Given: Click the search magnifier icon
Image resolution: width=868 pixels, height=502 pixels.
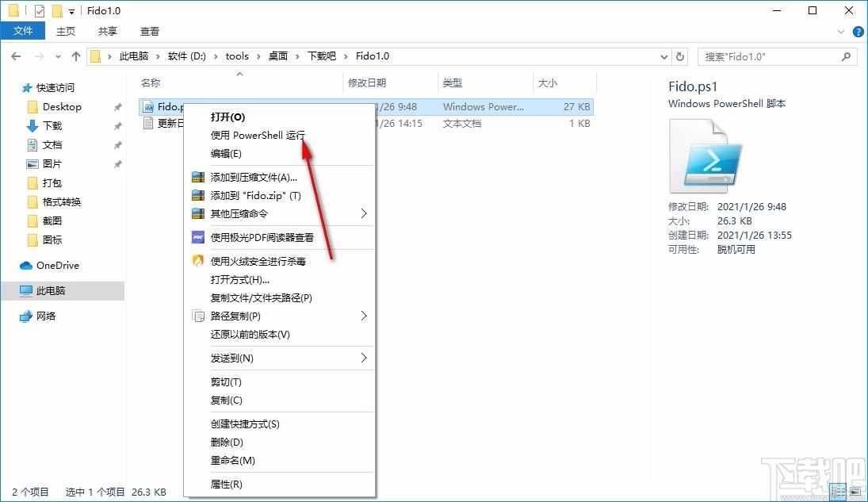Looking at the screenshot, I should [846, 56].
